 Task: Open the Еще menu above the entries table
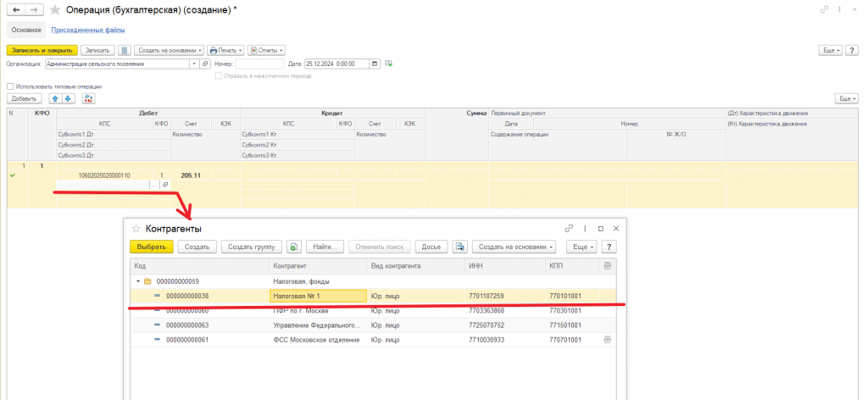pyautogui.click(x=847, y=98)
